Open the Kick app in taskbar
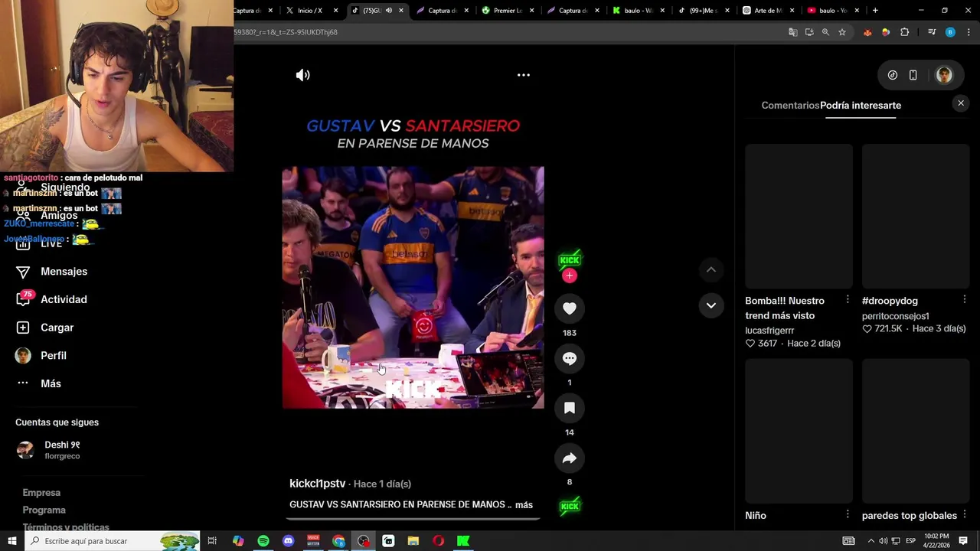The image size is (980, 551). coord(463,541)
